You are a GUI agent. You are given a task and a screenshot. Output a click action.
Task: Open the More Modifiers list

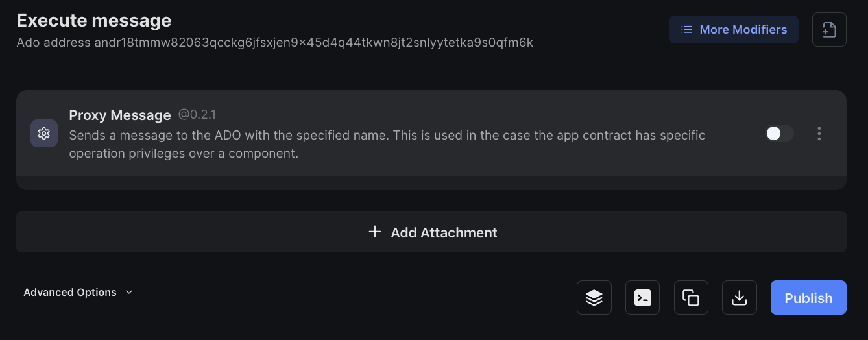734,30
